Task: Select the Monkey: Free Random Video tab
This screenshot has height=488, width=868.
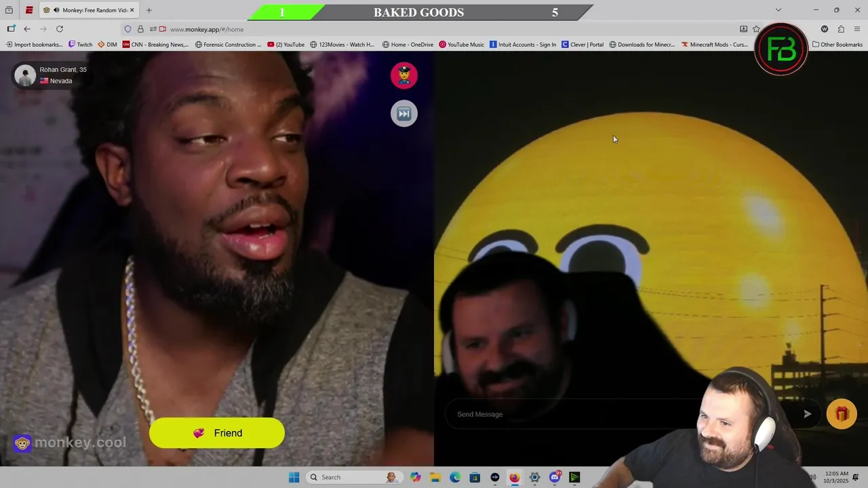Action: pyautogui.click(x=89, y=10)
